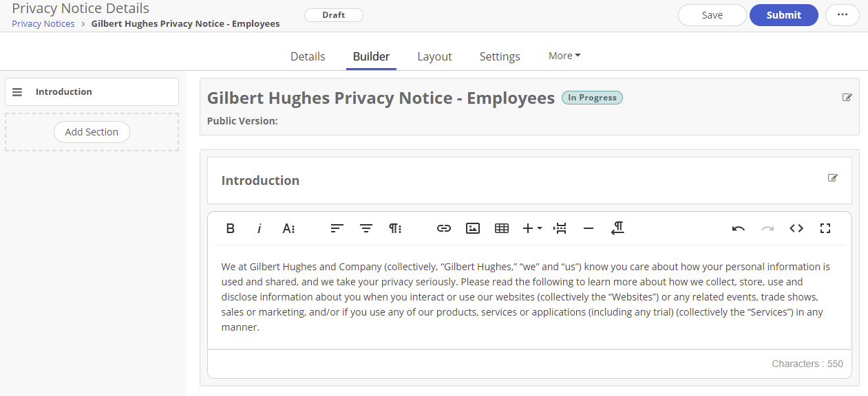Screen dimensions: 868x396
Task: Insert a table in the editor
Action: (x=501, y=228)
